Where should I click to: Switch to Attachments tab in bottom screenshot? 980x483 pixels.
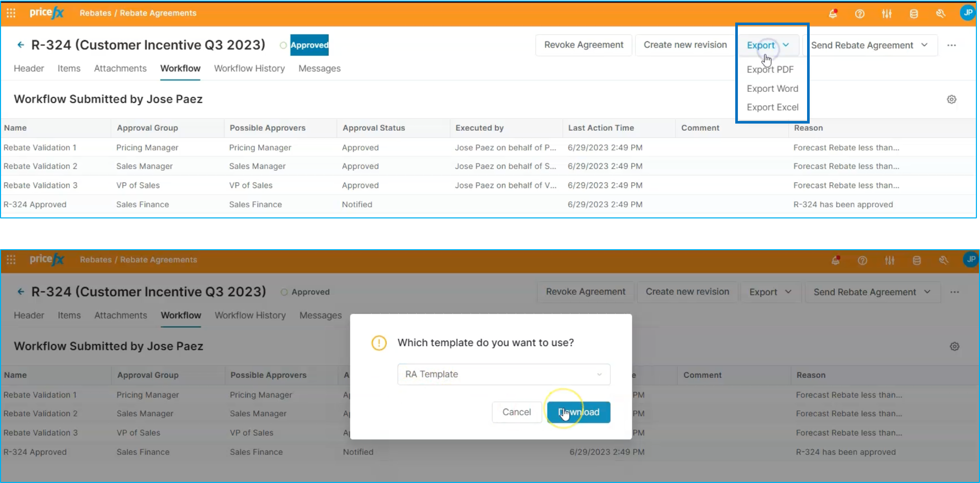pyautogui.click(x=121, y=315)
